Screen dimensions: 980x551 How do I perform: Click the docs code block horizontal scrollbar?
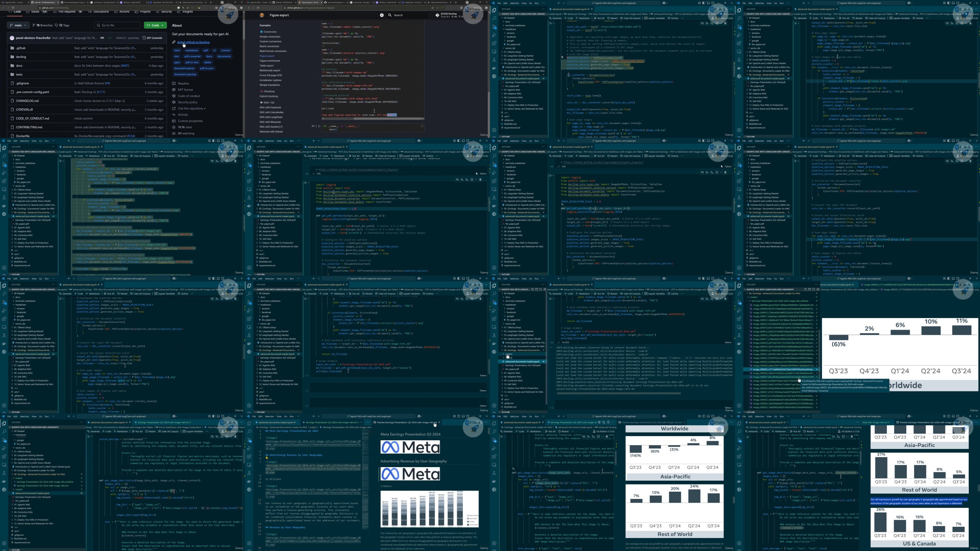click(x=373, y=119)
